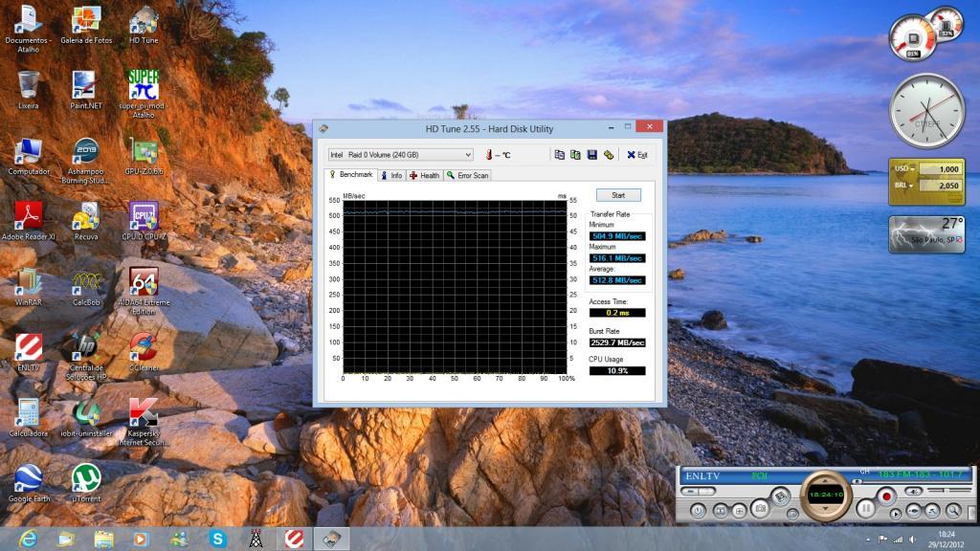Click the São Paulo weather gadget
The image size is (980, 551).
click(926, 233)
